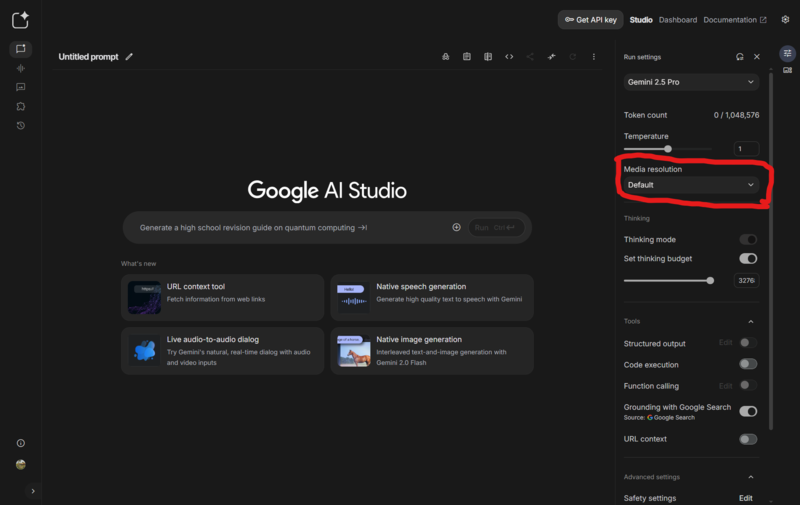800x505 pixels.
Task: Click the Temperature value input field
Action: pos(746,148)
